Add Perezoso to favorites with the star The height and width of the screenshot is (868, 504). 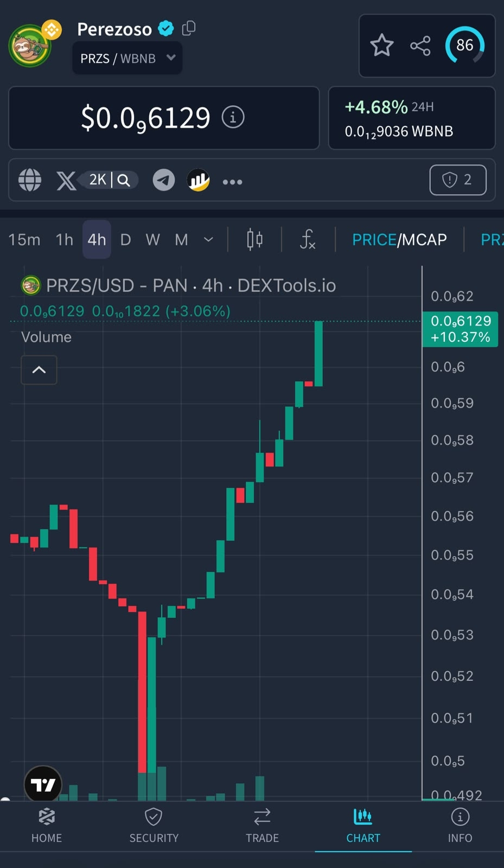click(382, 46)
